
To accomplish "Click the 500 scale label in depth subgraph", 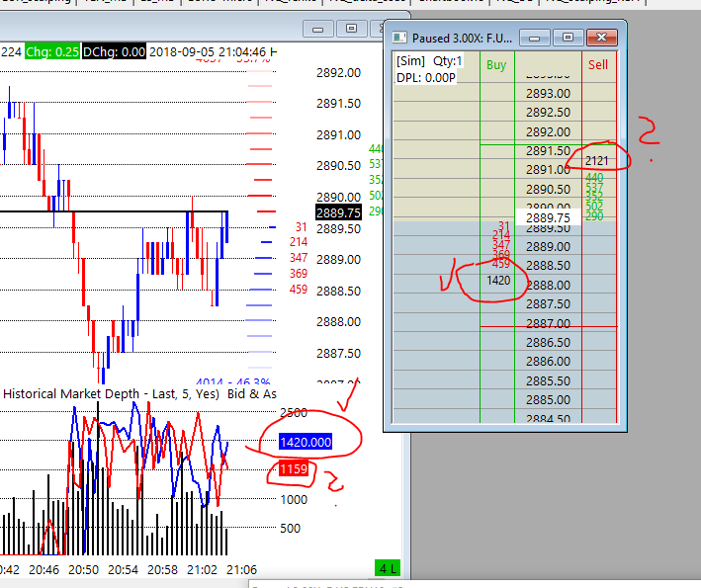I will coord(290,528).
